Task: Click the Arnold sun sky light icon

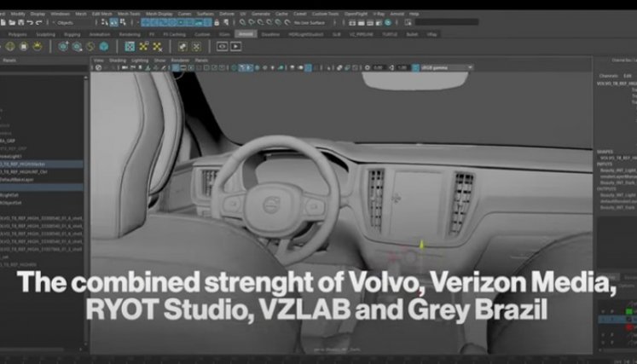Action: click(38, 46)
